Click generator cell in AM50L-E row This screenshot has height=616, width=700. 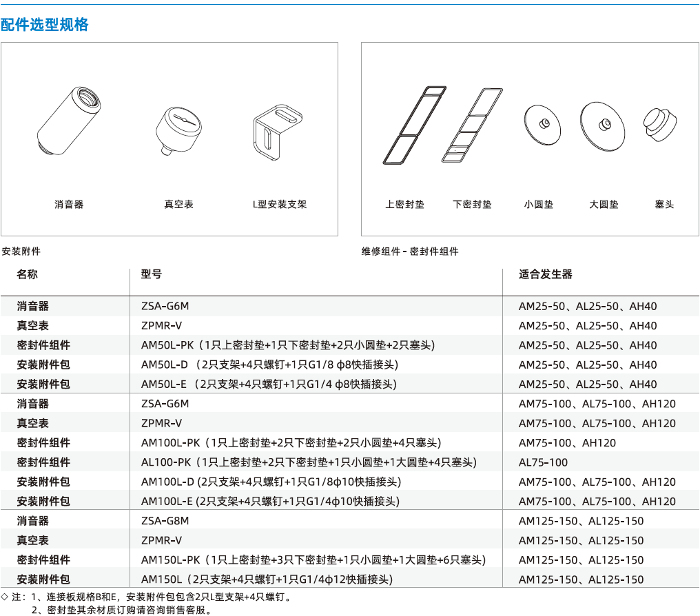tap(588, 384)
